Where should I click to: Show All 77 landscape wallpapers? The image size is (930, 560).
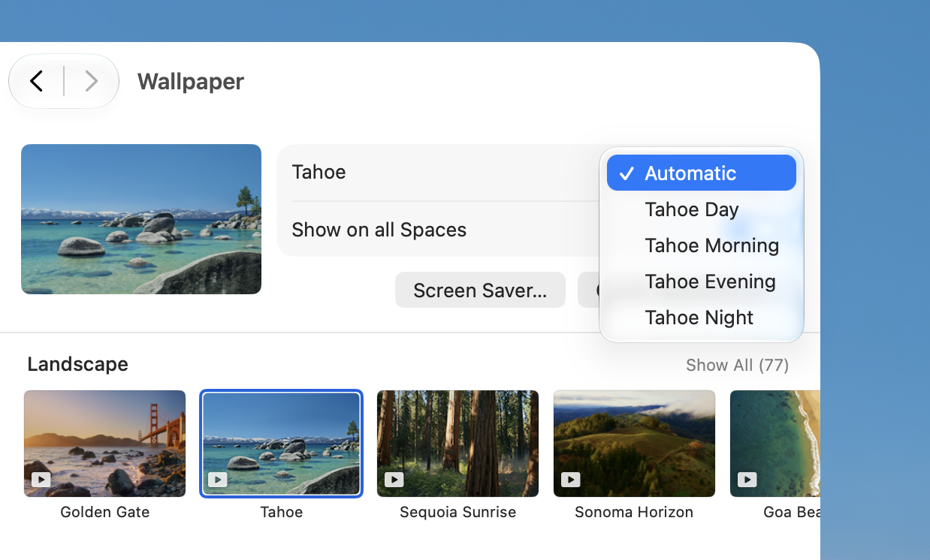[737, 365]
